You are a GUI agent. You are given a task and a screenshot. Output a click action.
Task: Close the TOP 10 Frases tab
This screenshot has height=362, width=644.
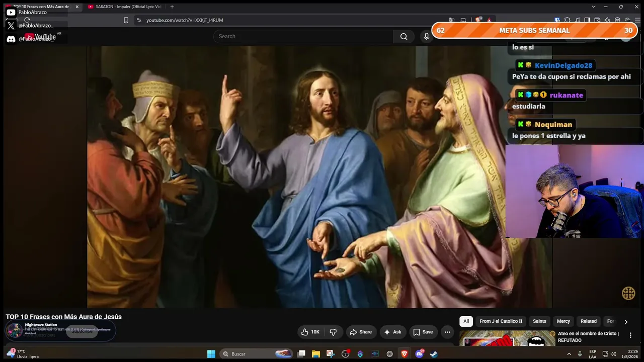click(x=77, y=7)
